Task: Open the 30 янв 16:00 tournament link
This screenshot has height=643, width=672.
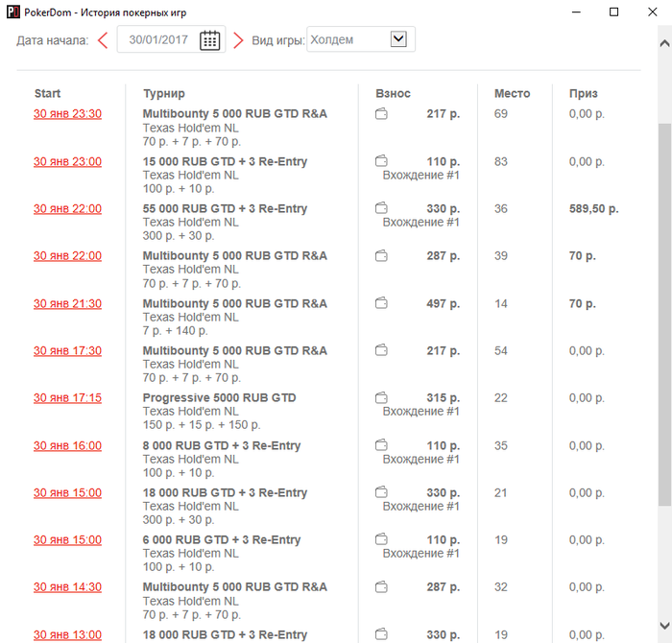Action: coord(68,445)
